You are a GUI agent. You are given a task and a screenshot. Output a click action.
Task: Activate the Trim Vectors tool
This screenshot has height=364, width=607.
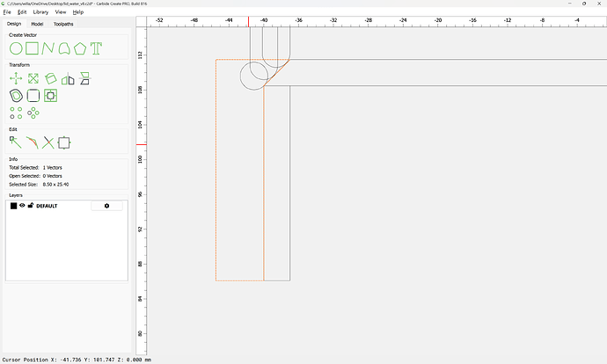[48, 142]
